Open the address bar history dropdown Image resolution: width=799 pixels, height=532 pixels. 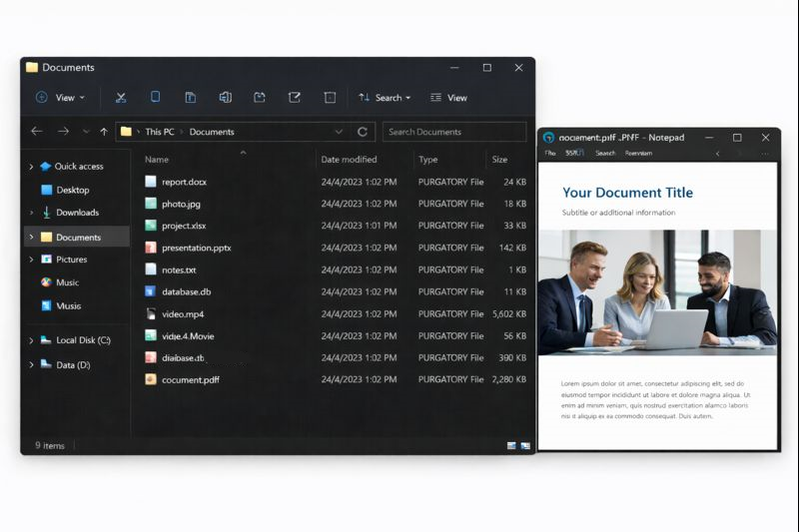click(340, 132)
